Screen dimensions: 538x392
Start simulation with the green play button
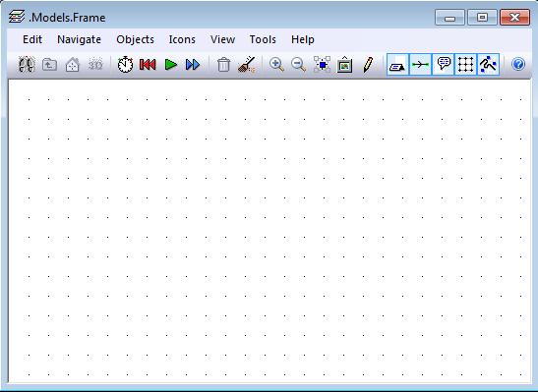click(170, 65)
